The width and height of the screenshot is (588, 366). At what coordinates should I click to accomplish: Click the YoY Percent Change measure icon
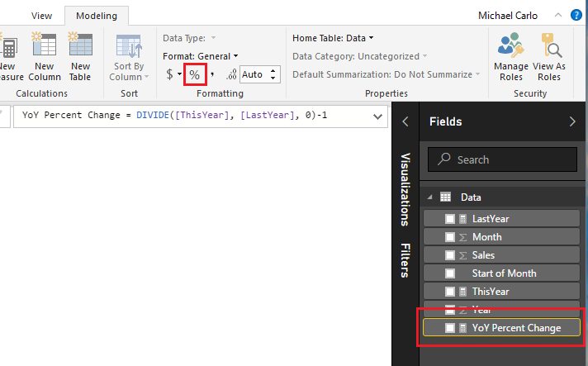click(x=463, y=328)
